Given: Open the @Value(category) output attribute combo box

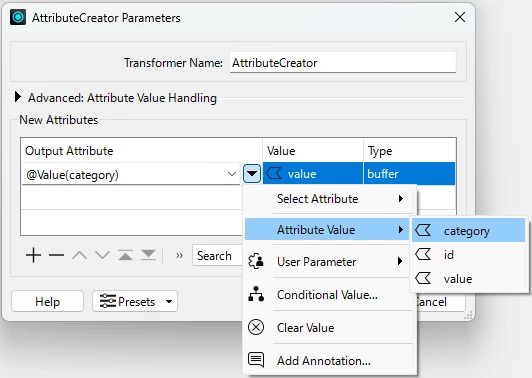Looking at the screenshot, I should 131,174.
